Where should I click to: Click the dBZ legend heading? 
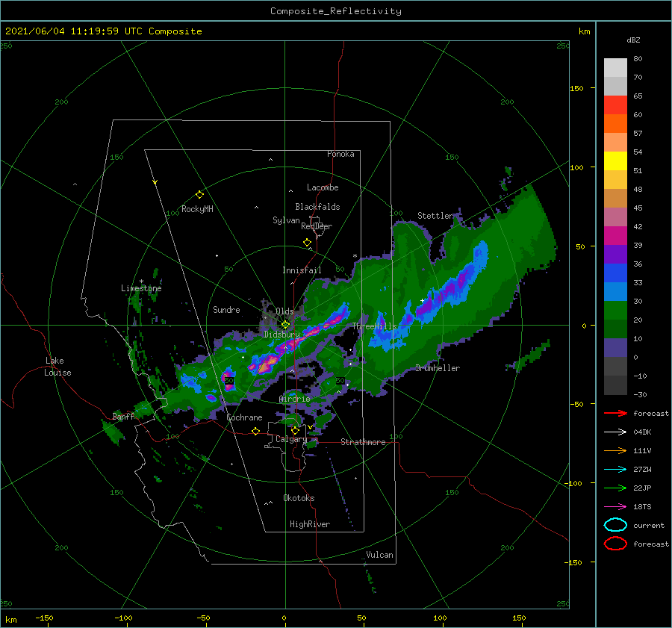(x=633, y=40)
